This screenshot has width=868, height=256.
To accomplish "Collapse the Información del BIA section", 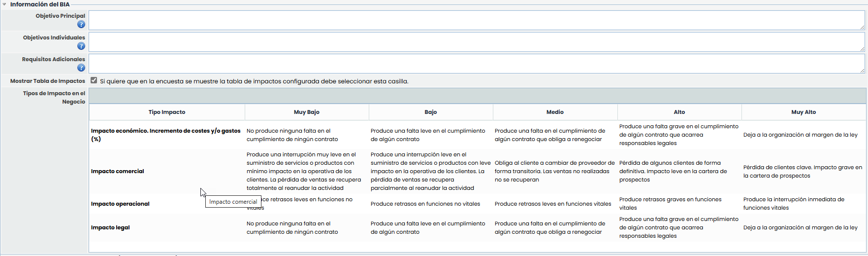I will tap(4, 4).
